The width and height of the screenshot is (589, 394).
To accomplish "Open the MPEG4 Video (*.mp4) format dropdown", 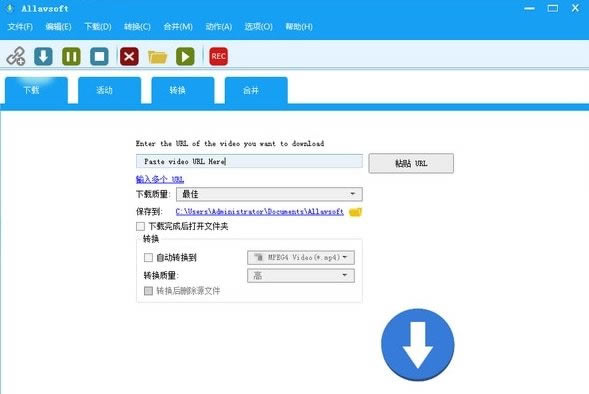I will [x=301, y=257].
